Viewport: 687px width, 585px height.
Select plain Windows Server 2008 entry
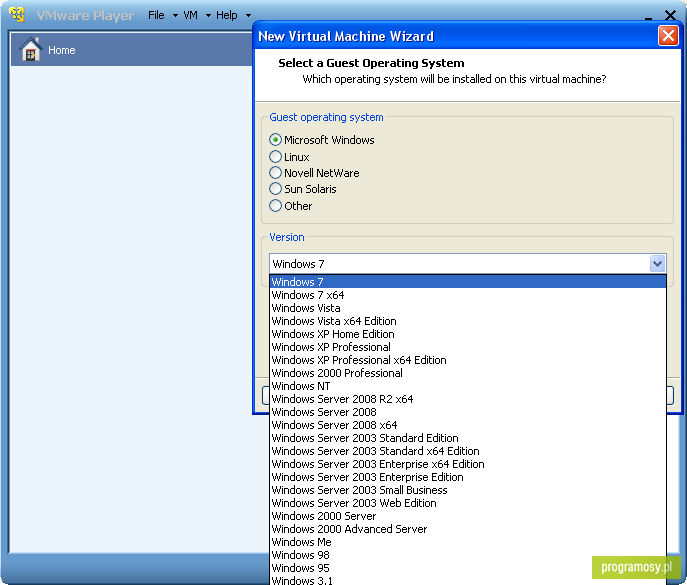click(468, 412)
